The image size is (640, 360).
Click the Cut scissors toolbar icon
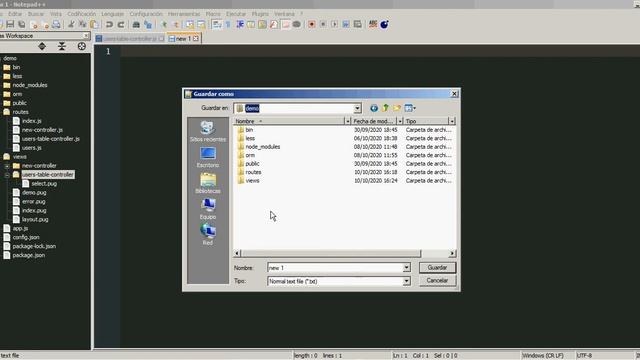coord(71,24)
